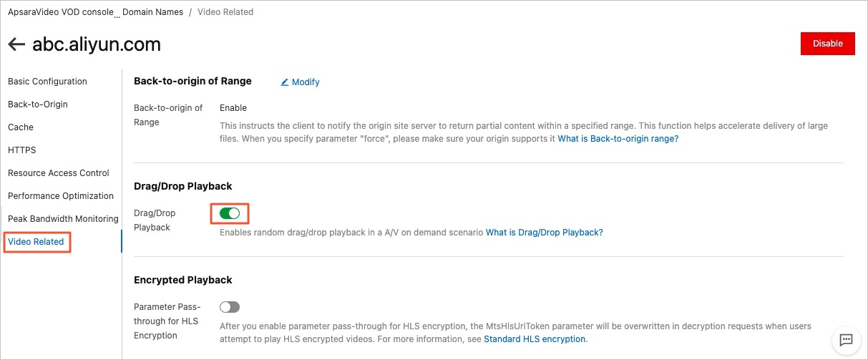Select the Cache sidebar item
Image resolution: width=868 pixels, height=360 pixels.
point(21,127)
